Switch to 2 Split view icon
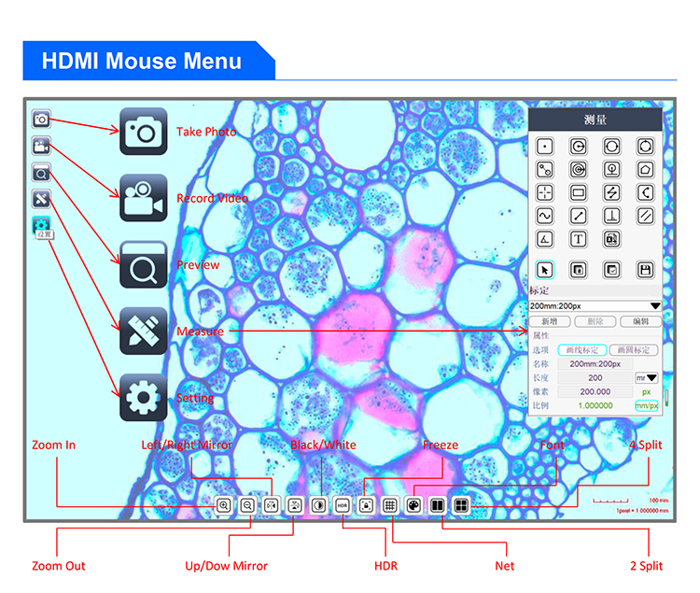The image size is (700, 593). [x=438, y=505]
